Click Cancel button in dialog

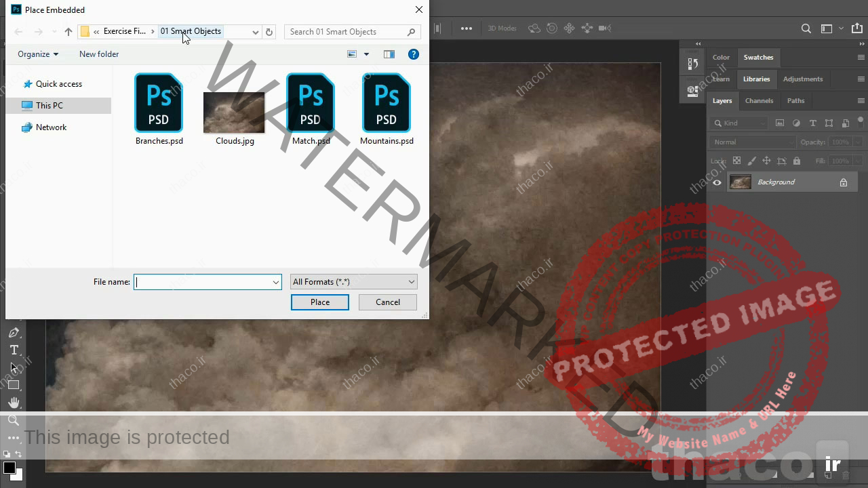(x=388, y=302)
